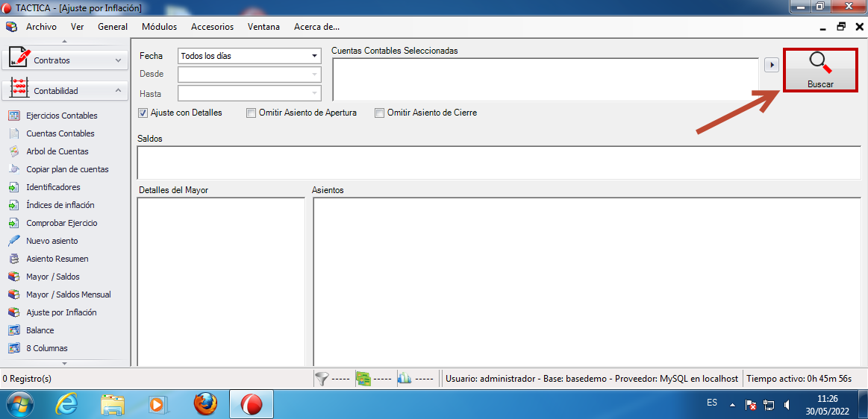Uncheck Ajuste con Detalles checkbox
The image size is (868, 419).
143,113
